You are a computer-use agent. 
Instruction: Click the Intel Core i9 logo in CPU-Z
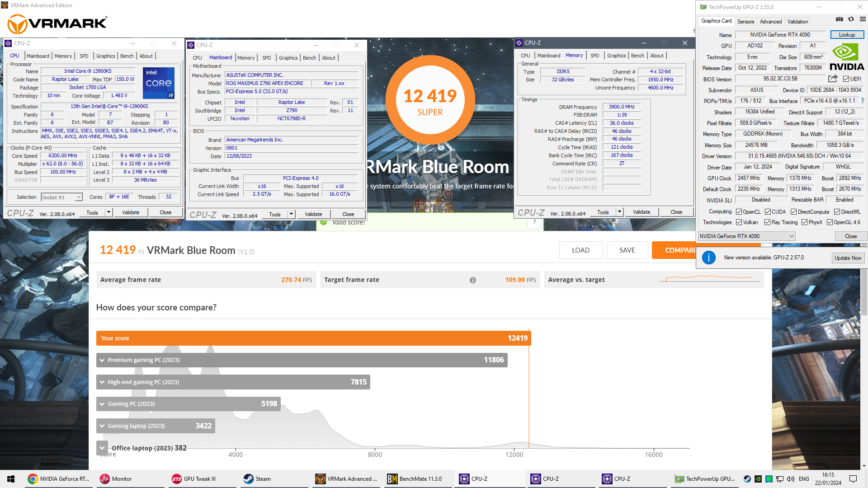point(159,83)
